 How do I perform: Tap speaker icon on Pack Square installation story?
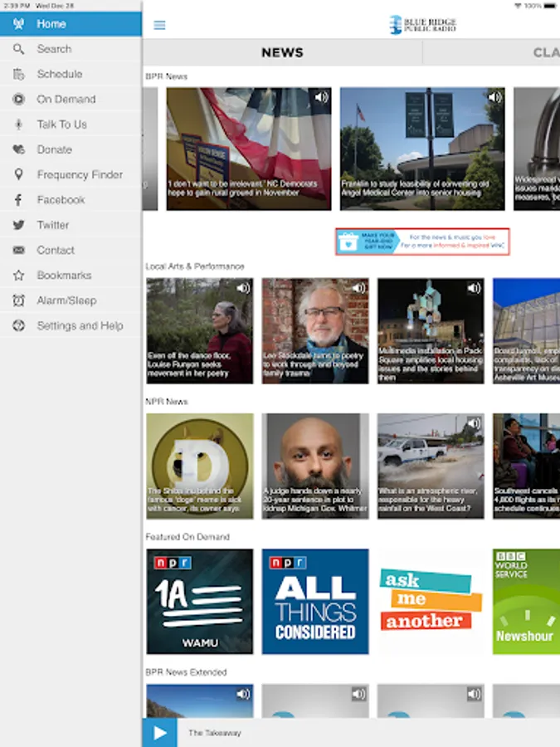[x=474, y=288]
